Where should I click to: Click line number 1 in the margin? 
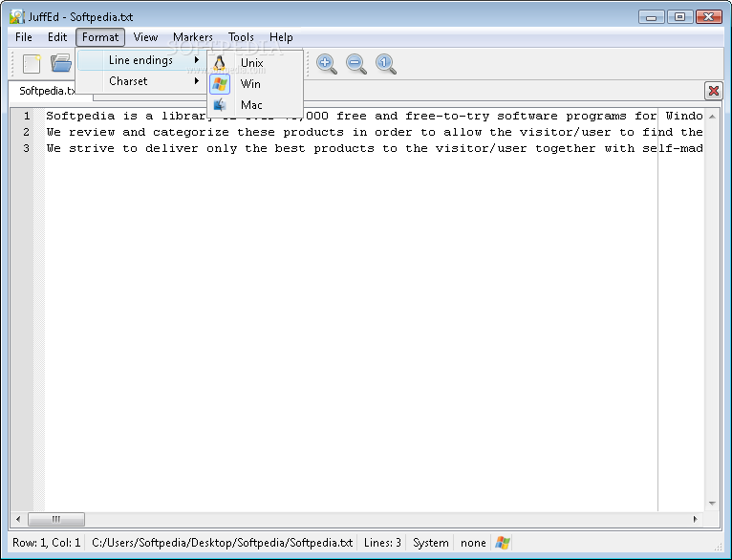coord(27,116)
